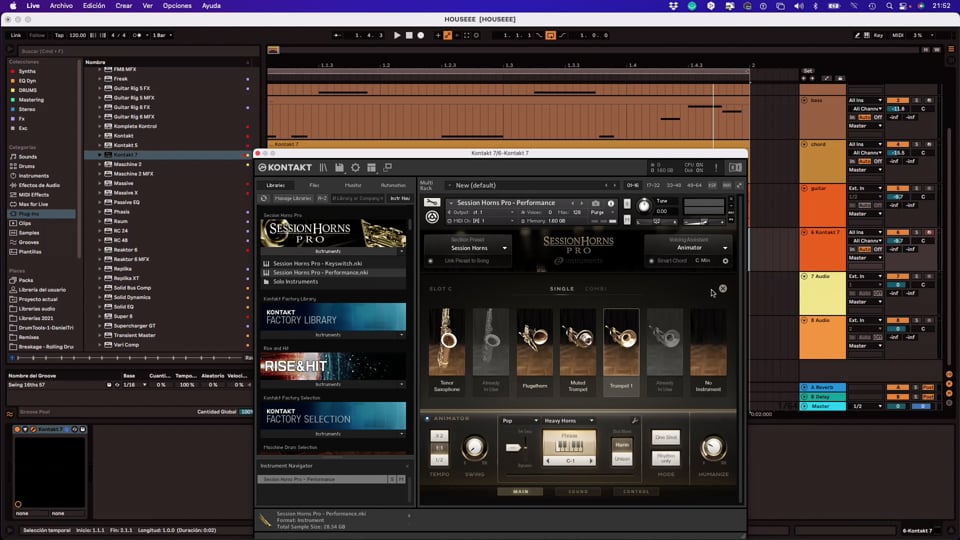Image resolution: width=960 pixels, height=540 pixels.
Task: Switch to the Files tab in Kontakt
Action: pyautogui.click(x=314, y=185)
